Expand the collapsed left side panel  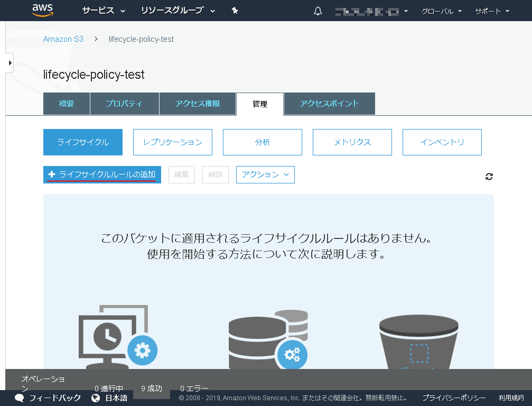click(x=10, y=63)
